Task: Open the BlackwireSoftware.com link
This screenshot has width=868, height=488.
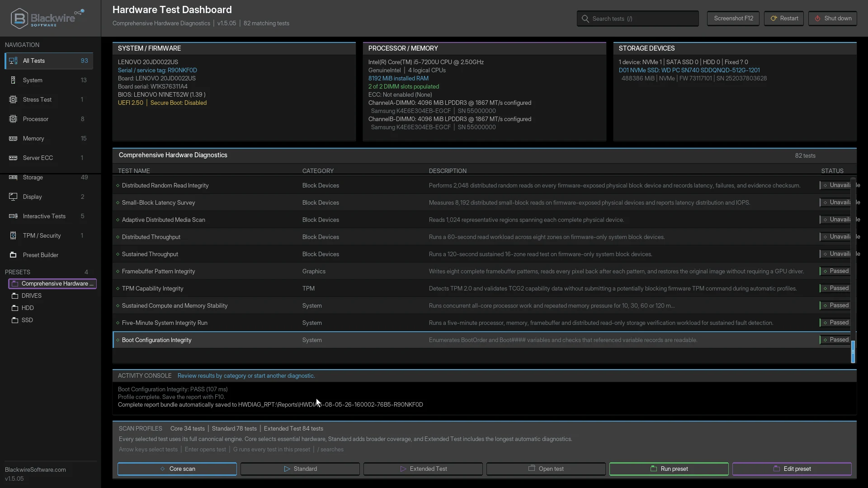Action: pyautogui.click(x=35, y=470)
